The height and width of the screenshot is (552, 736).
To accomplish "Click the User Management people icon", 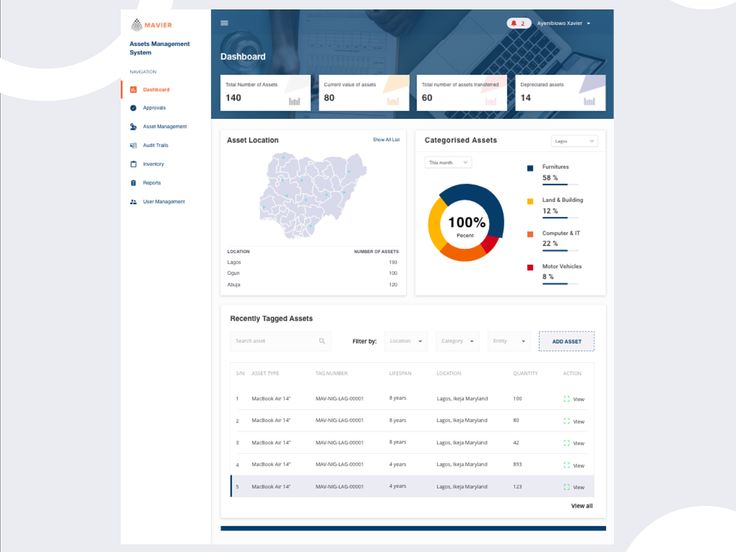I will (133, 202).
